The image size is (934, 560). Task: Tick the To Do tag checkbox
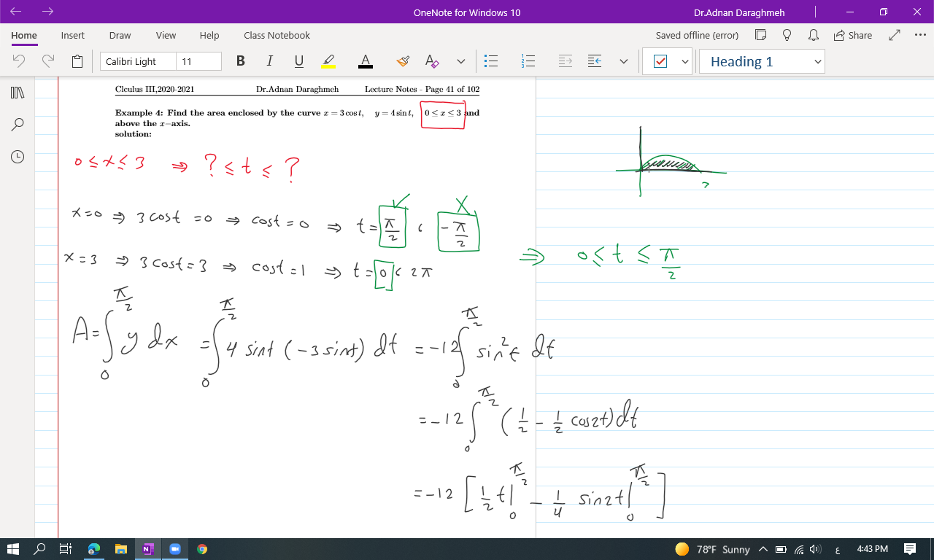660,61
